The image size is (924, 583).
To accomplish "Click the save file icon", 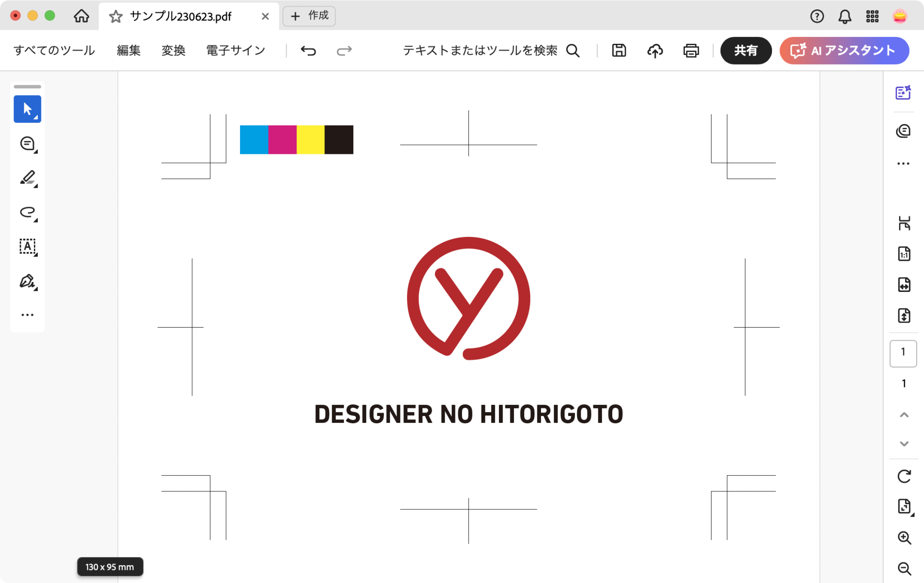I will click(619, 51).
